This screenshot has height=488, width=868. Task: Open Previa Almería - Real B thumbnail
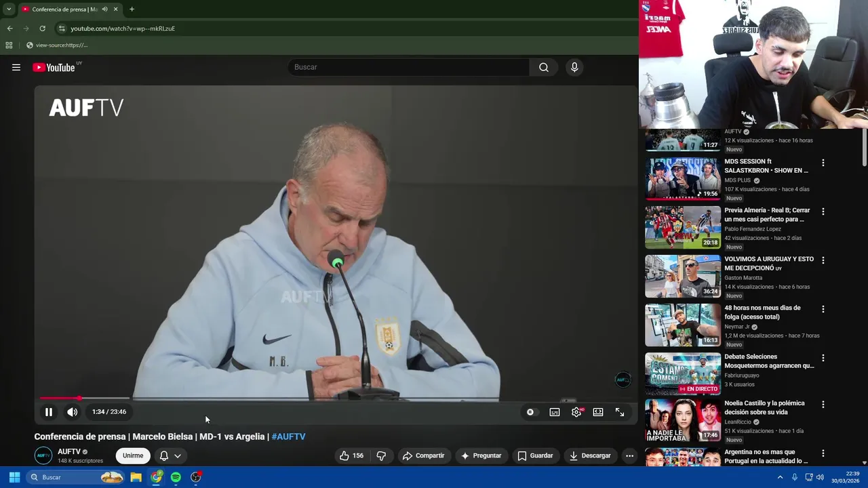[x=683, y=228]
